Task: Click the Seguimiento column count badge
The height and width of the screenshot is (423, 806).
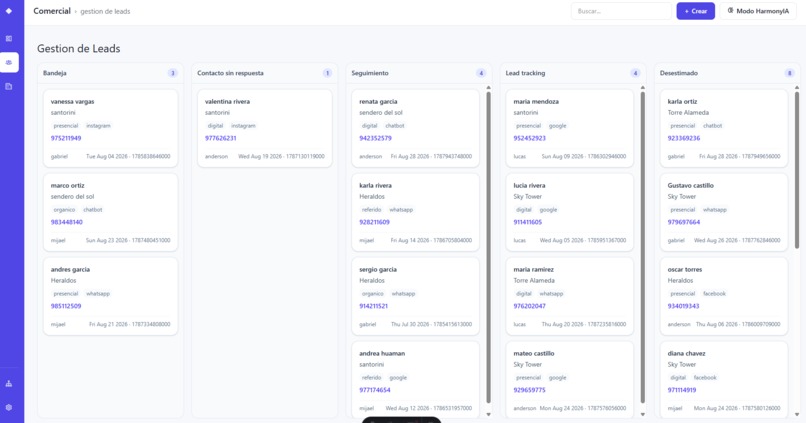Action: pyautogui.click(x=481, y=73)
